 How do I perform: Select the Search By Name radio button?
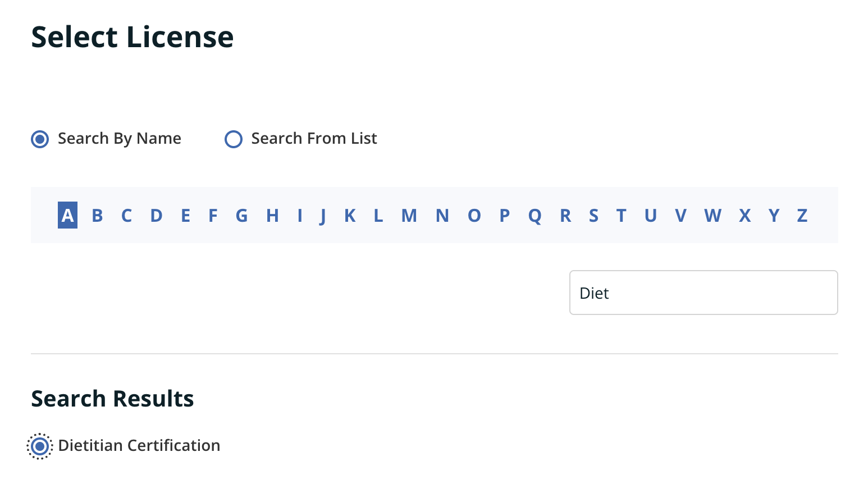click(x=40, y=139)
